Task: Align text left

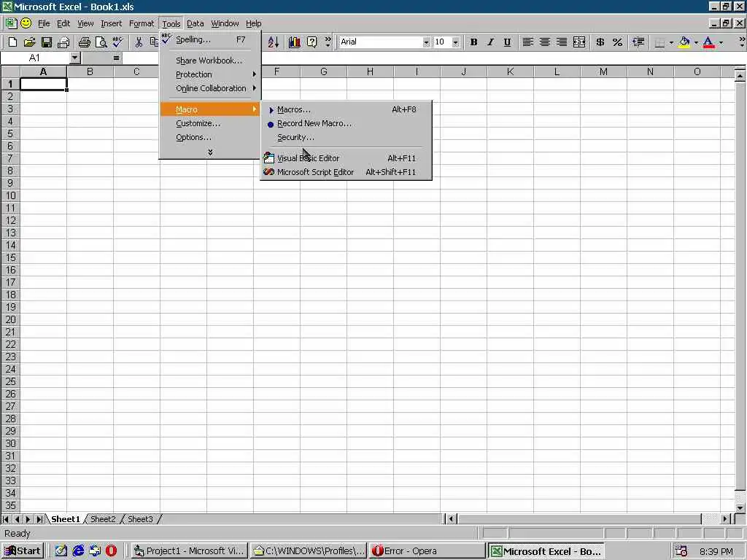Action: pos(528,42)
